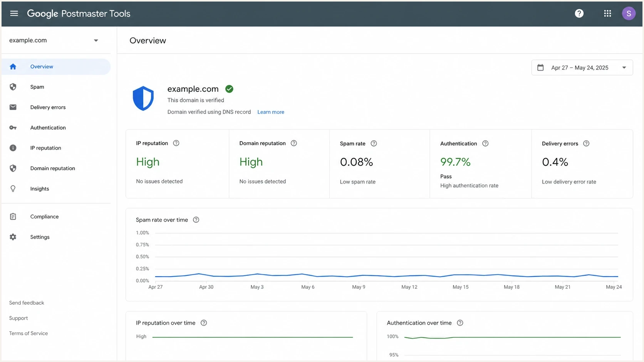Open help for Authentication over time
The width and height of the screenshot is (644, 362).
point(460,323)
